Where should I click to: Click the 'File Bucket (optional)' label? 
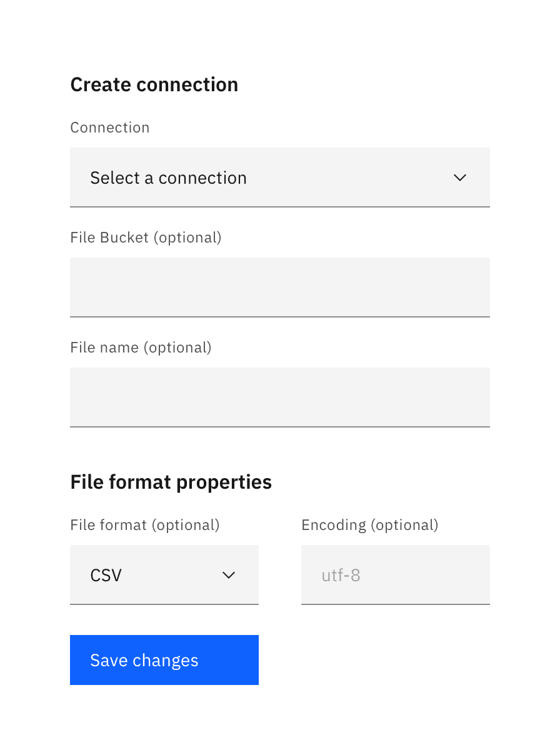pyautogui.click(x=146, y=237)
